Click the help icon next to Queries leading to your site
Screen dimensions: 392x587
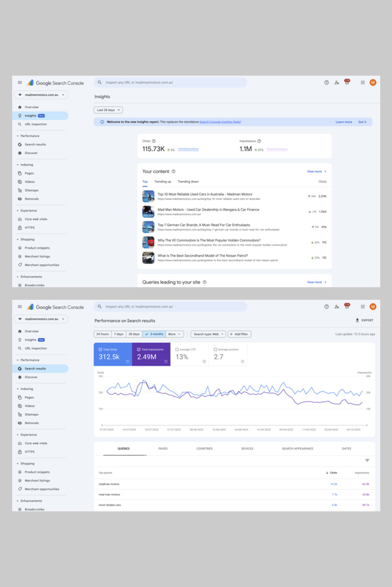tap(205, 282)
